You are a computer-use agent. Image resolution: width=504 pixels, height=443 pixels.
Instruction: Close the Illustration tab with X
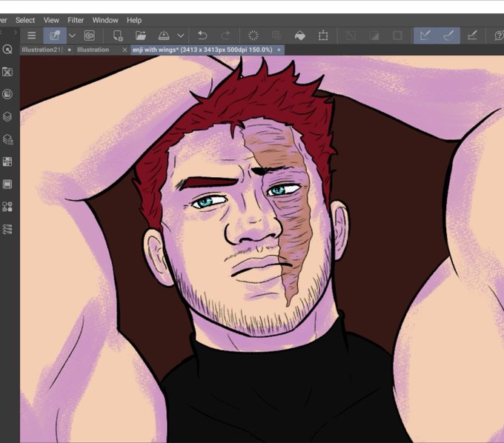click(125, 50)
